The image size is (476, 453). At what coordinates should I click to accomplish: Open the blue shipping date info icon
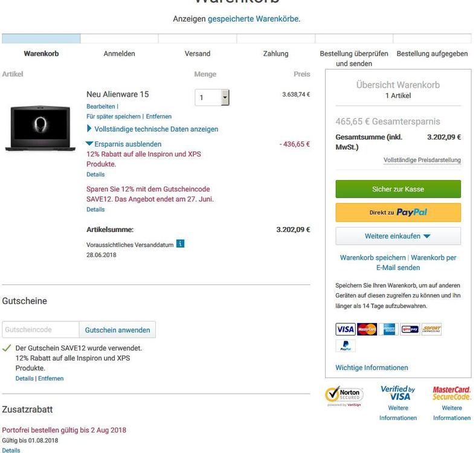(x=180, y=244)
